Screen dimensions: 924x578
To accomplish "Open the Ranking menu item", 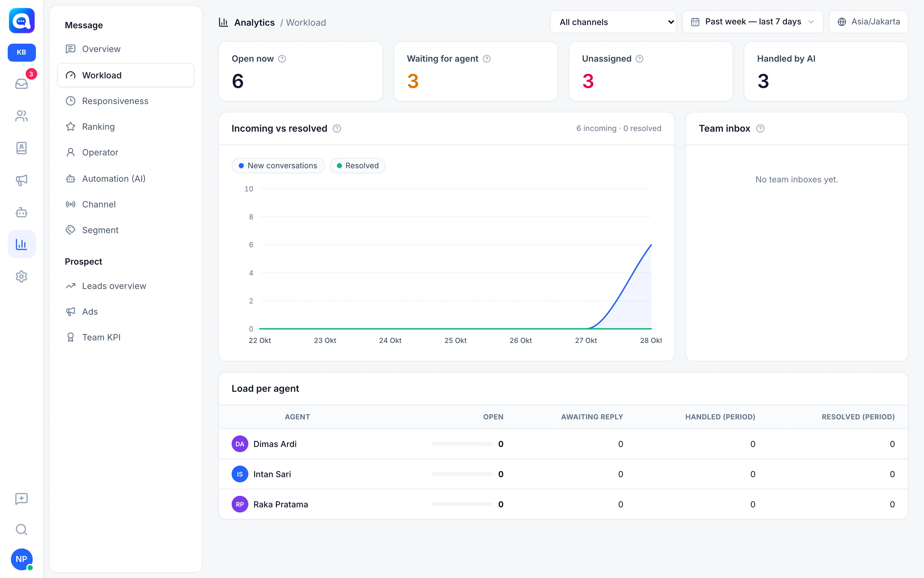I will [126, 127].
